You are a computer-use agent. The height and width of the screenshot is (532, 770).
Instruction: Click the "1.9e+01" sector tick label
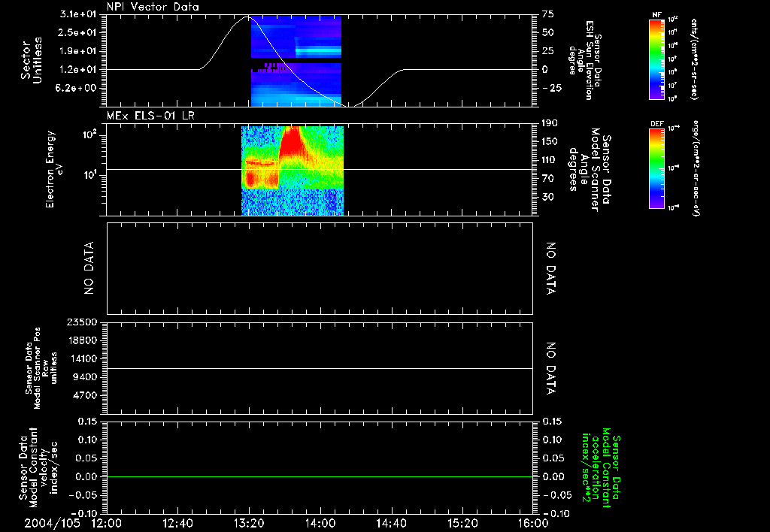tap(78, 51)
